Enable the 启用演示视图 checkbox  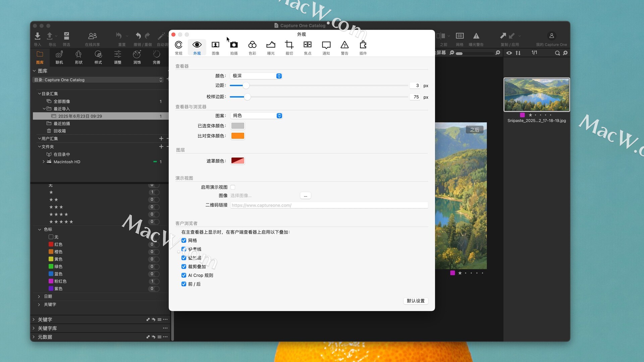tap(233, 187)
